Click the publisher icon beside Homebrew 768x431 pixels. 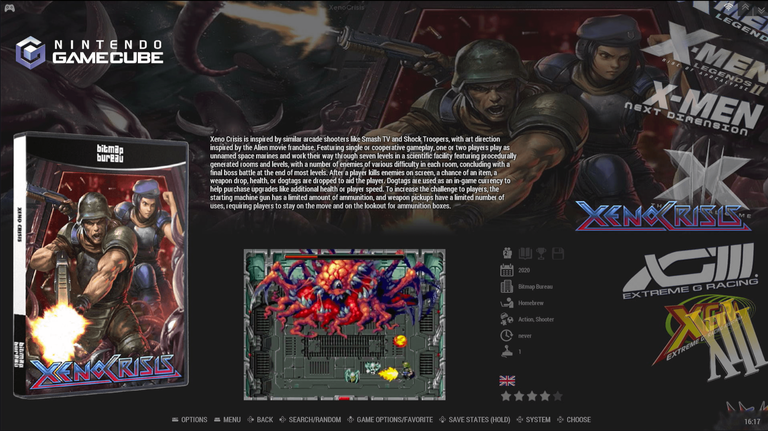[x=506, y=303]
